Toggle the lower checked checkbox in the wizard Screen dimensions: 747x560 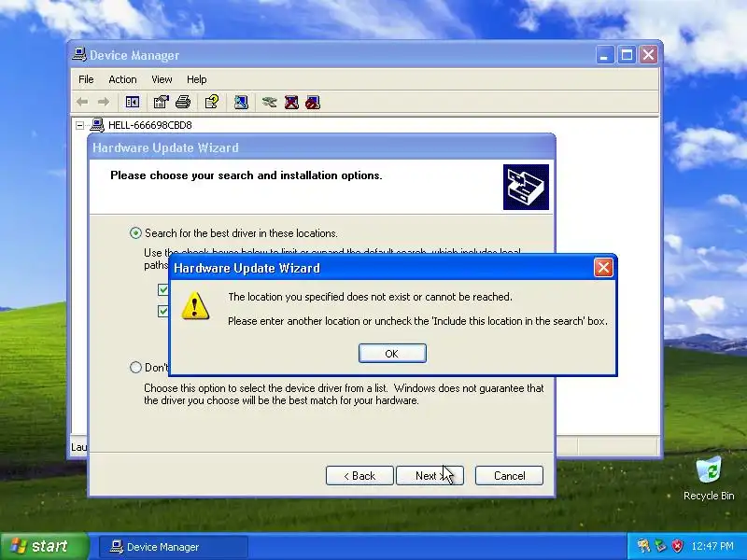(x=162, y=311)
